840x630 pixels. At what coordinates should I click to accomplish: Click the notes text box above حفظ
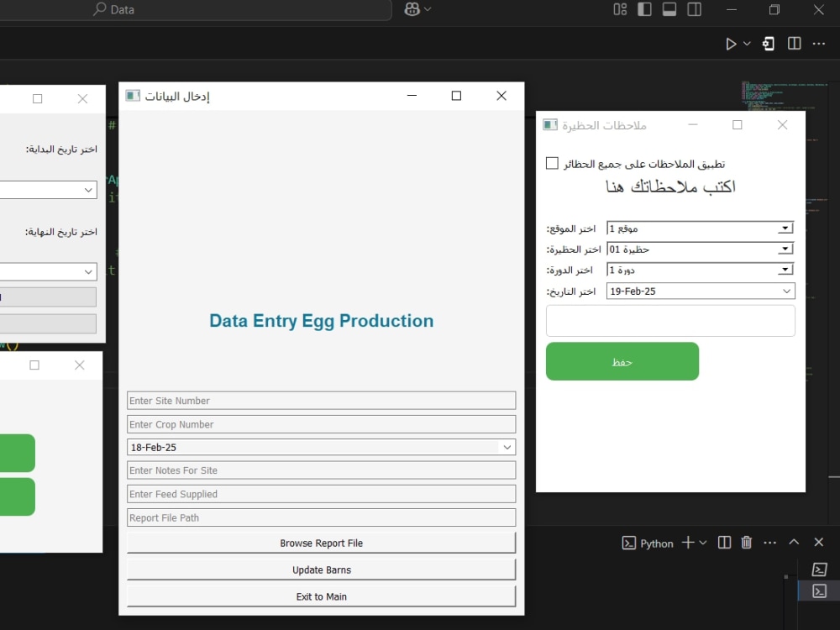pyautogui.click(x=670, y=321)
